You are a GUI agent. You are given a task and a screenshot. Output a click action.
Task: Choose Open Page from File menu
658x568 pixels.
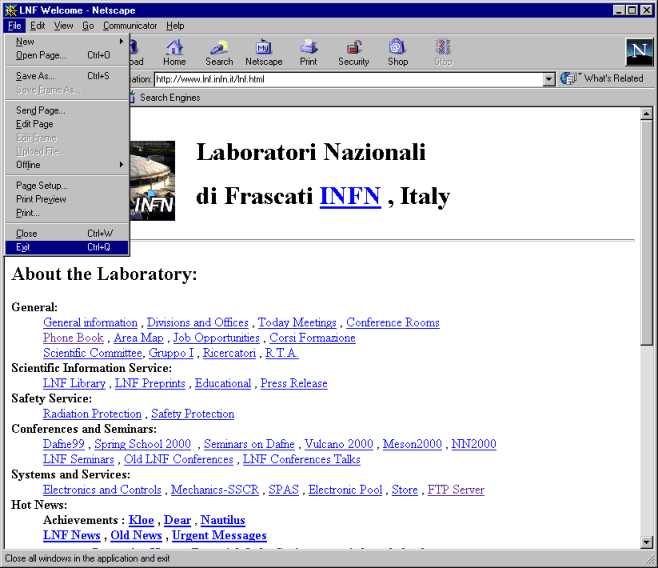coord(67,55)
